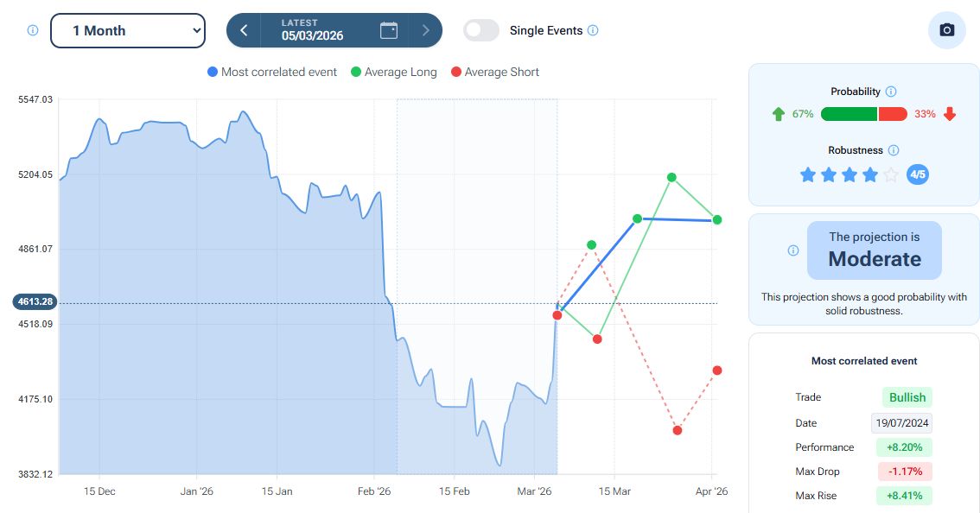
Task: Click the LATEST 05/03/2026 date field
Action: click(312, 30)
